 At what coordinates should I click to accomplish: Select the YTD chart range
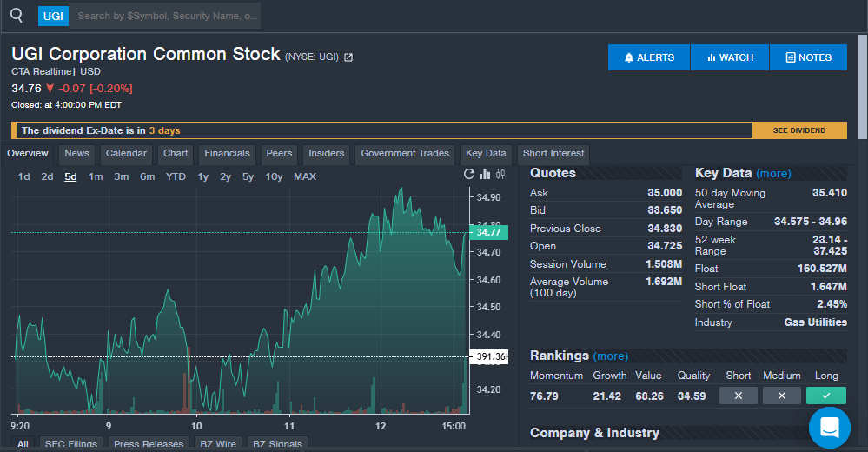click(176, 176)
